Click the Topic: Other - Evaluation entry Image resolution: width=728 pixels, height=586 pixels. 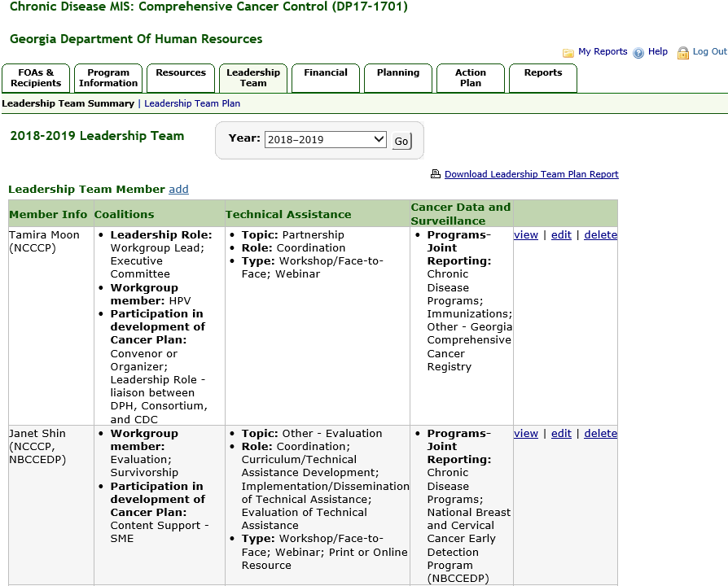312,433
